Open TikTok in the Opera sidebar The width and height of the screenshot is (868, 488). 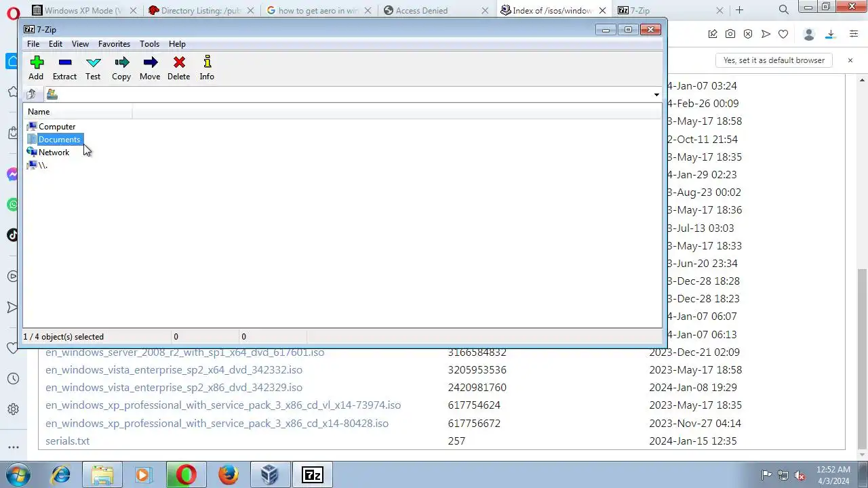[13, 235]
